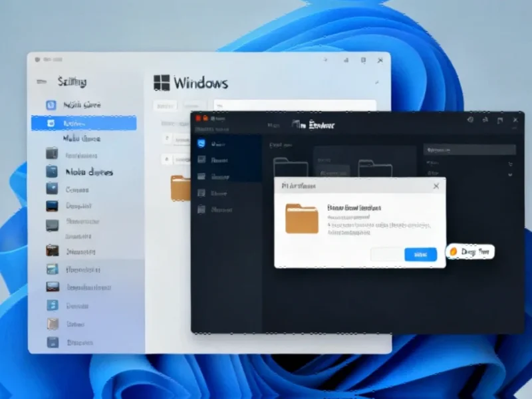Click the white secondary button in the dialog
This screenshot has height=399, width=532.
(386, 254)
